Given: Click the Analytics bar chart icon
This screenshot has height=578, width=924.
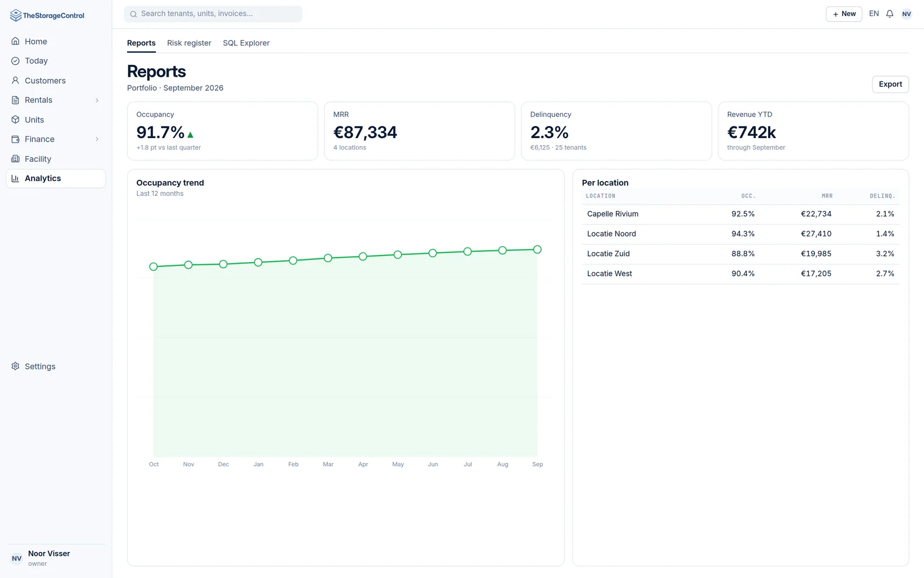Looking at the screenshot, I should (16, 179).
